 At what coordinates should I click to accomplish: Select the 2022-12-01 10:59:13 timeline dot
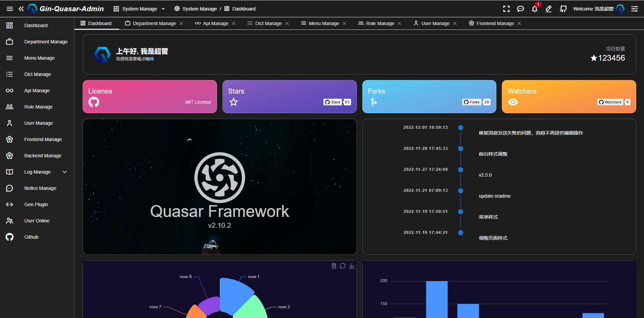pyautogui.click(x=460, y=127)
